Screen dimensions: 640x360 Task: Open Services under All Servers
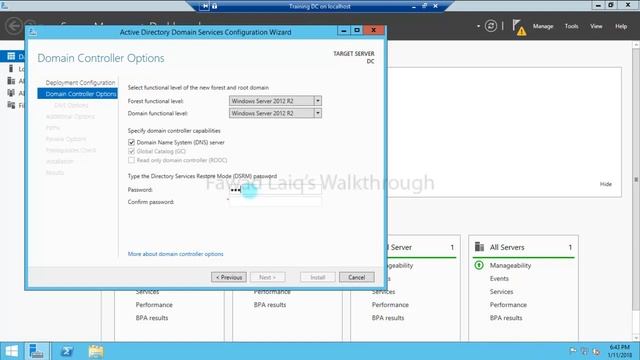[501, 291]
